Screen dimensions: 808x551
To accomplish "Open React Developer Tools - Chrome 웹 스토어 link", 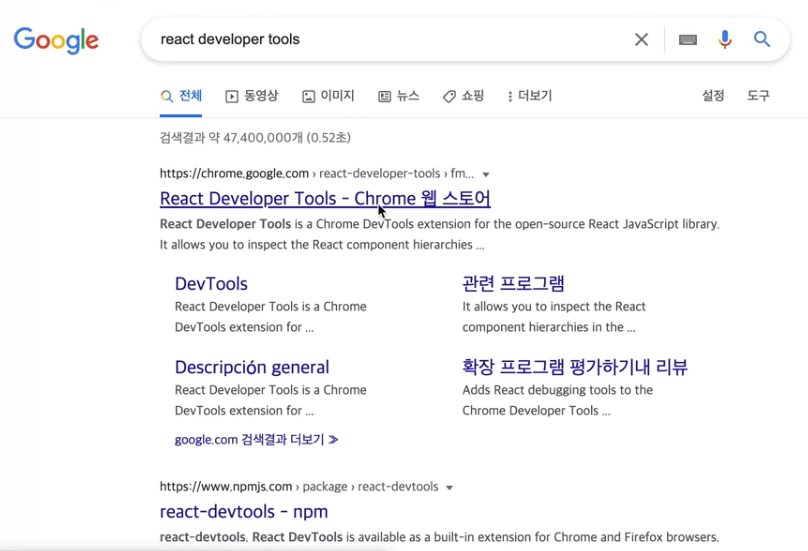I will click(325, 198).
